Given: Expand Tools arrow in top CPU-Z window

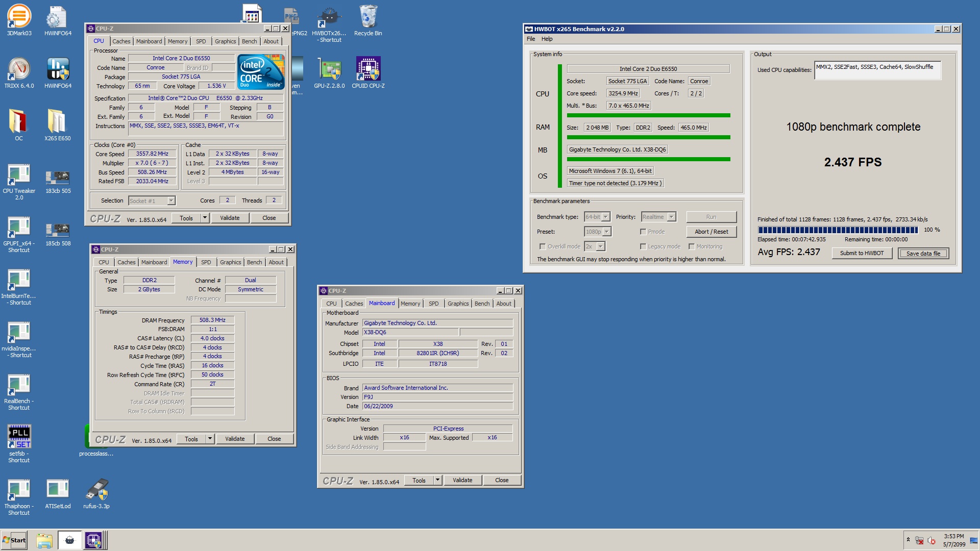Looking at the screenshot, I should pos(205,218).
